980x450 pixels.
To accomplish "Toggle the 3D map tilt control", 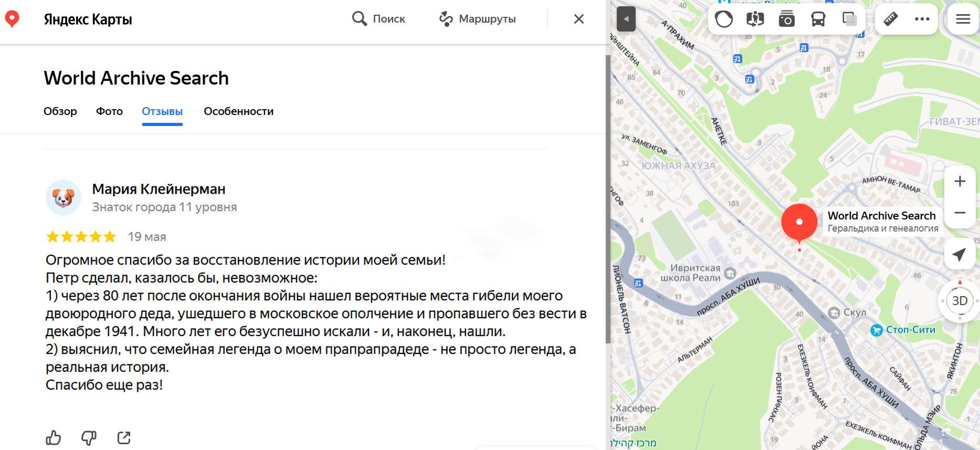I will pos(960,301).
